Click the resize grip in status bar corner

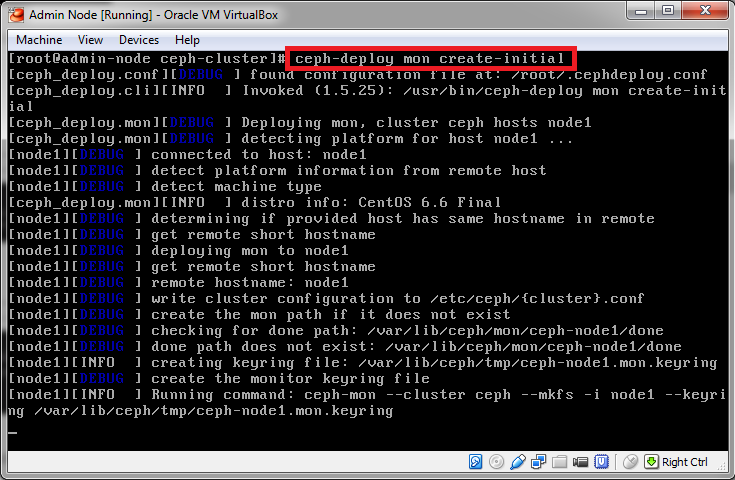[x=722, y=466]
